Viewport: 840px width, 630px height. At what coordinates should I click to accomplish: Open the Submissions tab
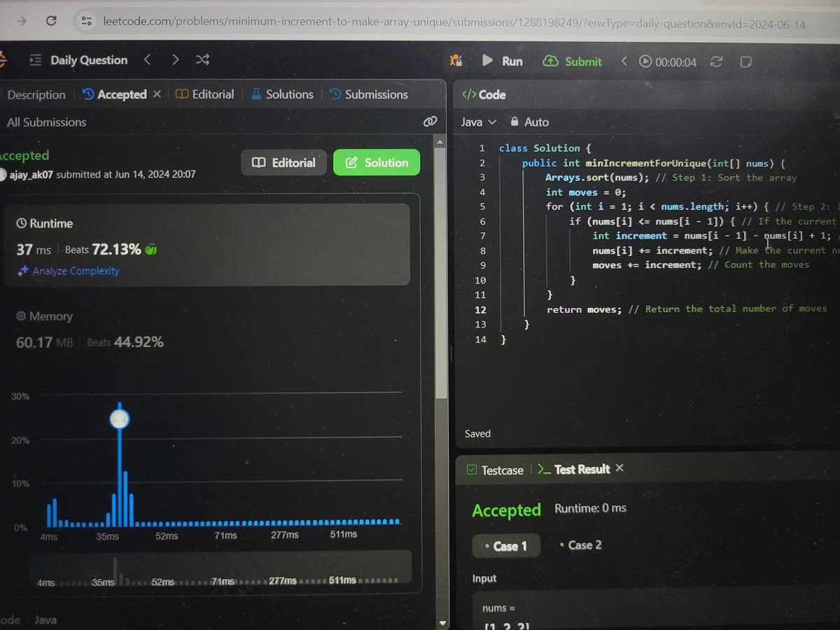(x=368, y=94)
